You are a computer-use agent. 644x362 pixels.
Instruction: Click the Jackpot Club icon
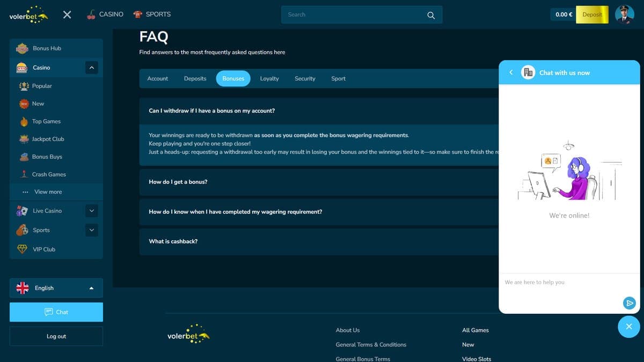click(x=24, y=139)
